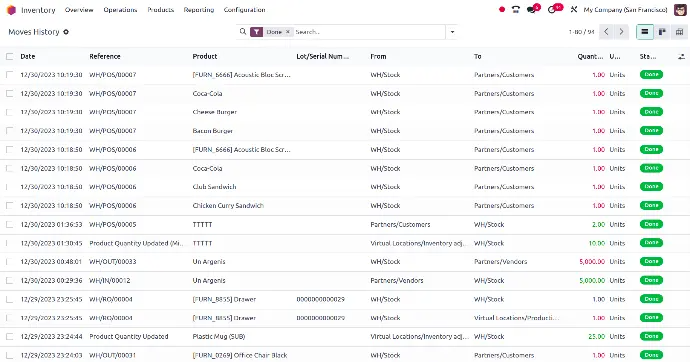Click the Status column header

tap(648, 56)
